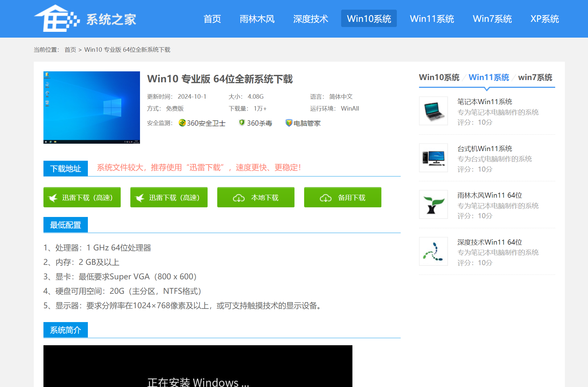The width and height of the screenshot is (588, 387).
Task: Click the 备用下载 download button
Action: point(343,197)
